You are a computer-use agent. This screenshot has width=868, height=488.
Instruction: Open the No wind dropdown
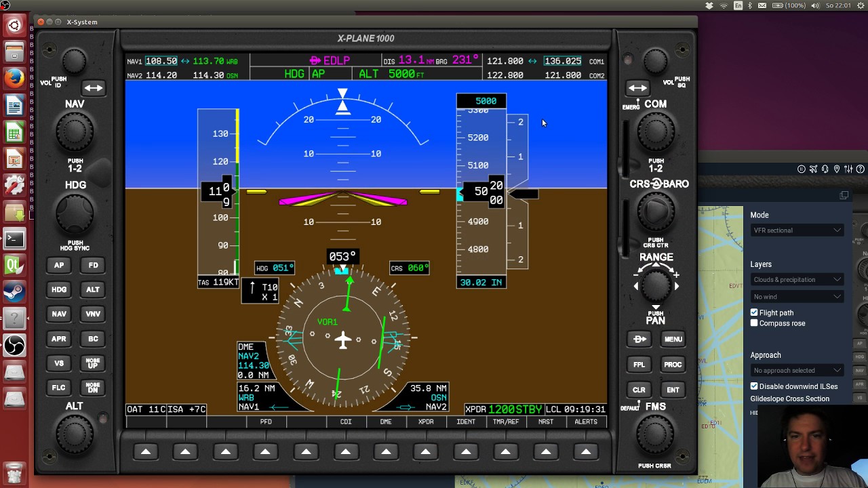[x=797, y=296]
